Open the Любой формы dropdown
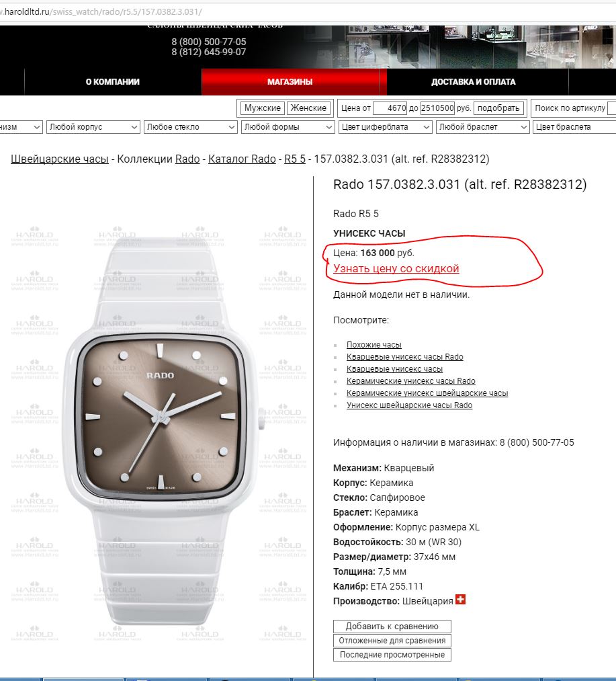The width and height of the screenshot is (616, 681). pyautogui.click(x=288, y=127)
